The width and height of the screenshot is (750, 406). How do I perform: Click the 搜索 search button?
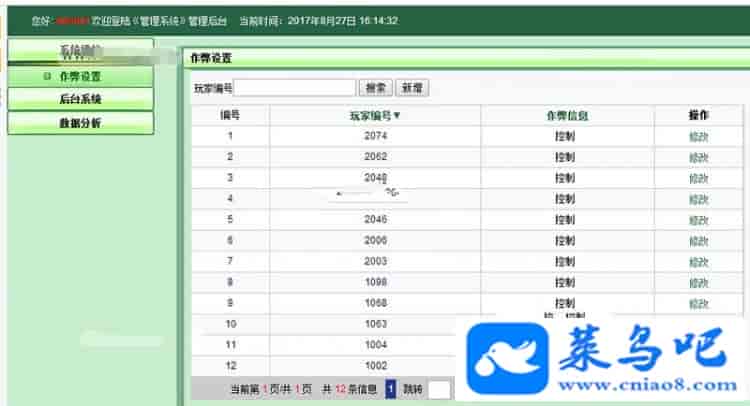(376, 88)
